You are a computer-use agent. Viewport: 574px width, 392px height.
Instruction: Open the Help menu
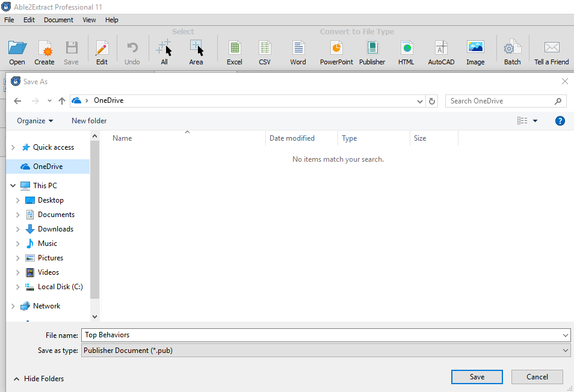pos(112,20)
